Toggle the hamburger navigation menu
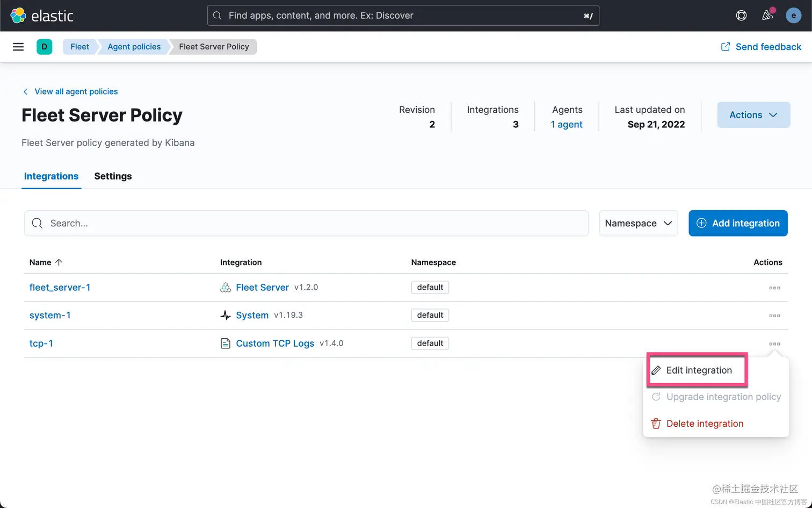Viewport: 812px width, 508px height. [x=18, y=47]
